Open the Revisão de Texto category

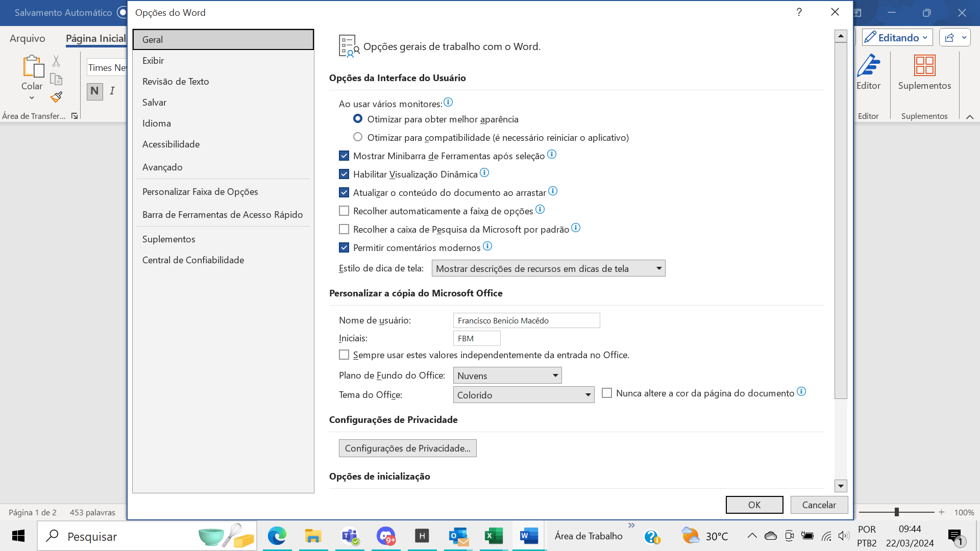pyautogui.click(x=176, y=82)
